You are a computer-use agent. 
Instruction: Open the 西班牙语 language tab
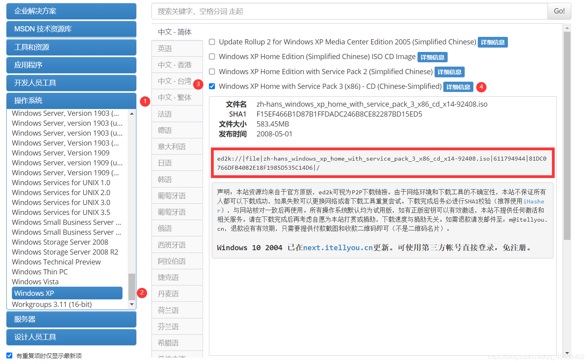coord(177,245)
